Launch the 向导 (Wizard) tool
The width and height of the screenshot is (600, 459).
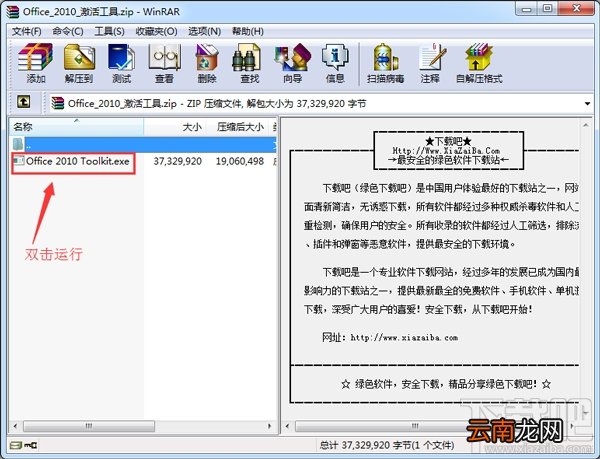tap(292, 63)
